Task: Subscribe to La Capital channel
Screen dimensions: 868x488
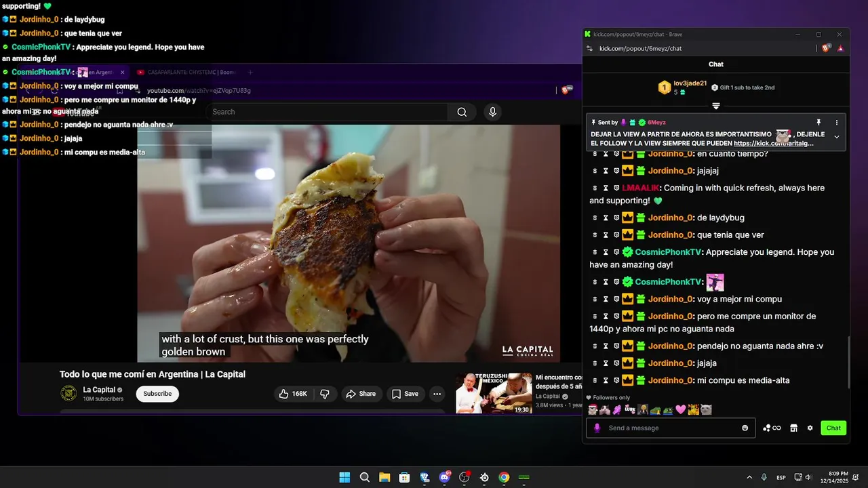Action: pos(157,394)
